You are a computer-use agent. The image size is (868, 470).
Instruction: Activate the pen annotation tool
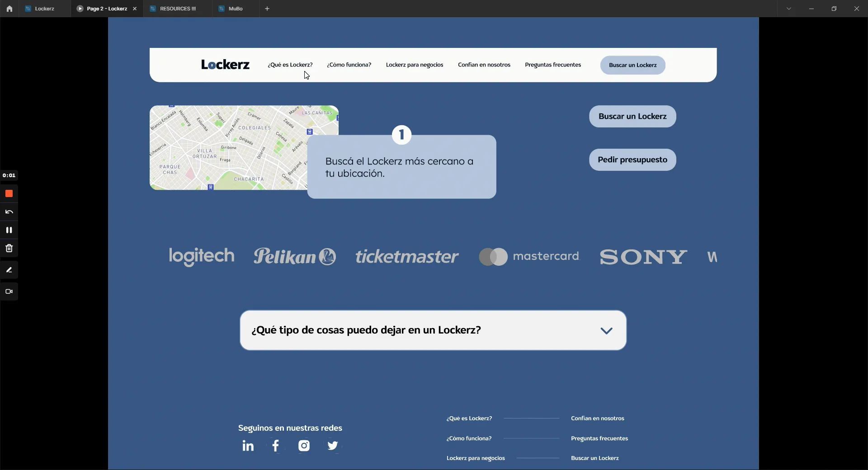[x=9, y=270]
